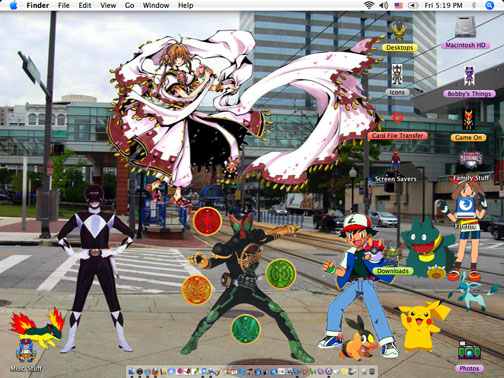Screen dimensions: 504x378
Task: Click the Bluetooth menu bar icon
Action: point(474,5)
